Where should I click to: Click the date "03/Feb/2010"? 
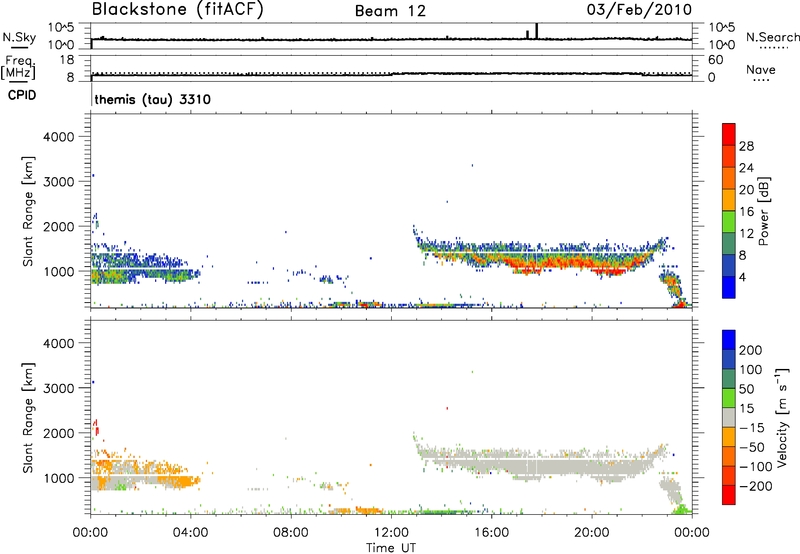tap(639, 9)
